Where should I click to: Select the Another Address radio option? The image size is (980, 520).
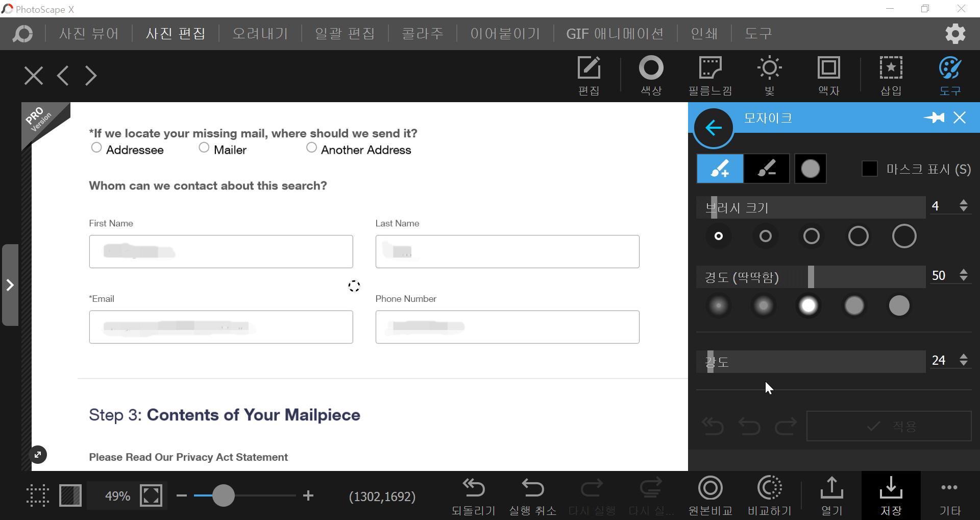pos(311,148)
